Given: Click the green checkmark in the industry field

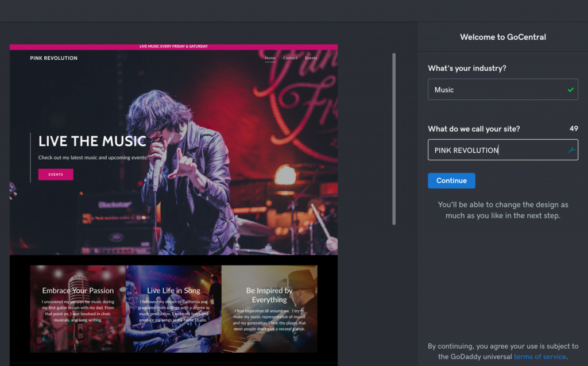Looking at the screenshot, I should coord(570,90).
